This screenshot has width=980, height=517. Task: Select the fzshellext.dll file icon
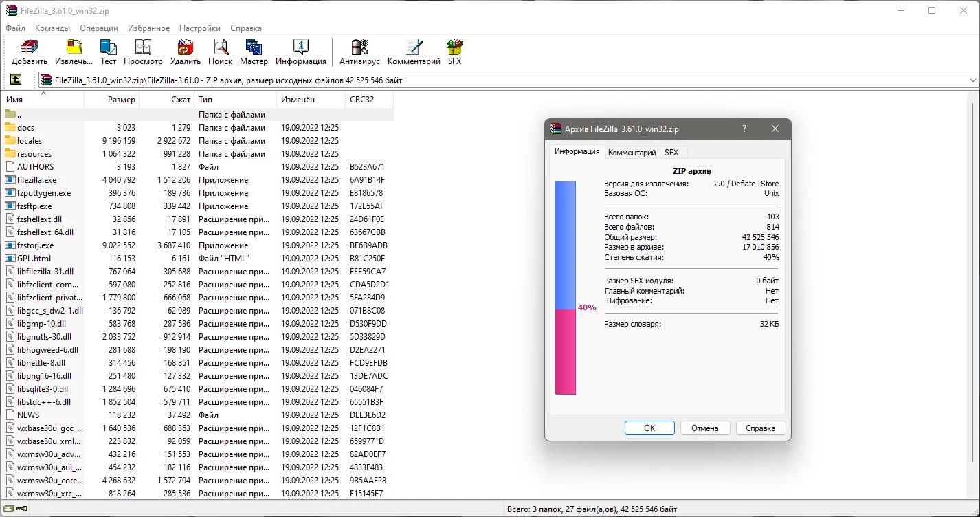point(10,219)
